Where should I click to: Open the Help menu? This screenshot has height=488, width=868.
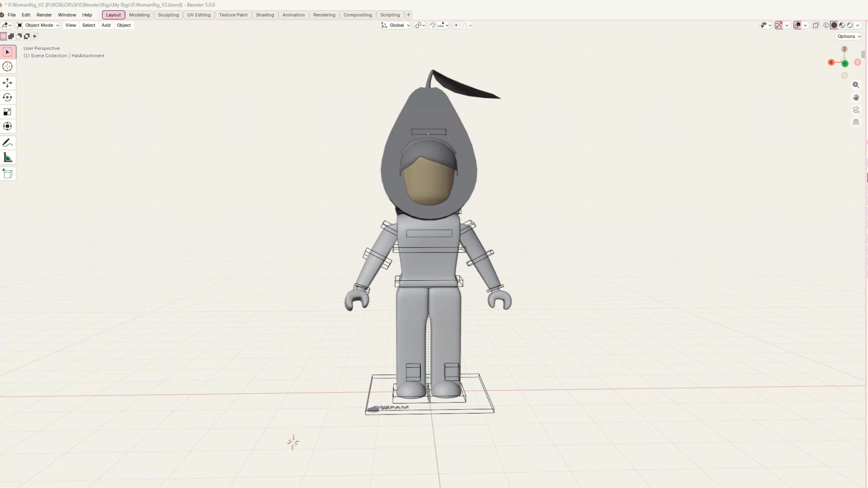(x=87, y=15)
